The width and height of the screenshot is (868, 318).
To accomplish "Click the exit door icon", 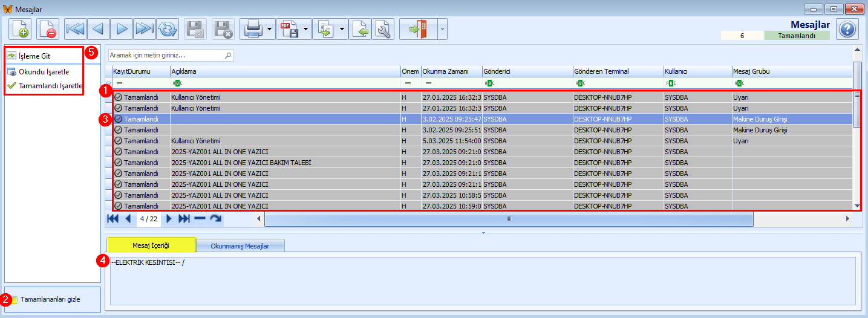I will (417, 29).
